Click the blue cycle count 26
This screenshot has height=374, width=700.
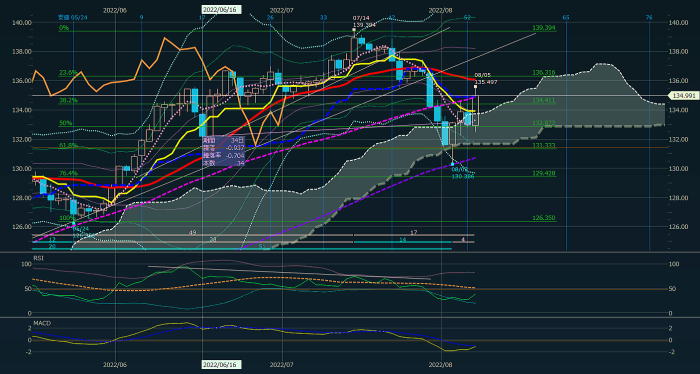(270, 17)
